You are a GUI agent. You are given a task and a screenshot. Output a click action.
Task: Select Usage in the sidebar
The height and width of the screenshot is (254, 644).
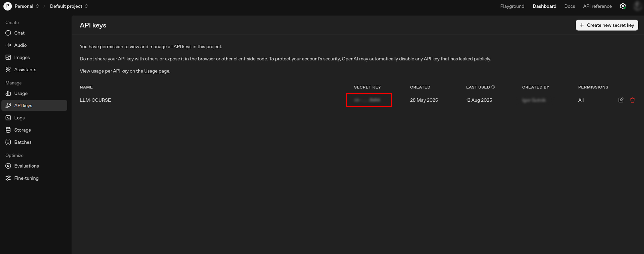tap(34, 93)
